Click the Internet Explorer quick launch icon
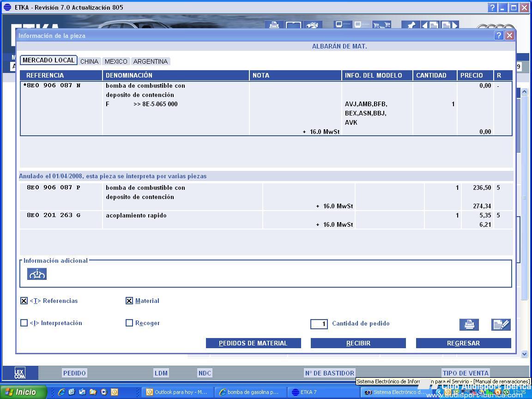This screenshot has height=399, width=532. 61,392
